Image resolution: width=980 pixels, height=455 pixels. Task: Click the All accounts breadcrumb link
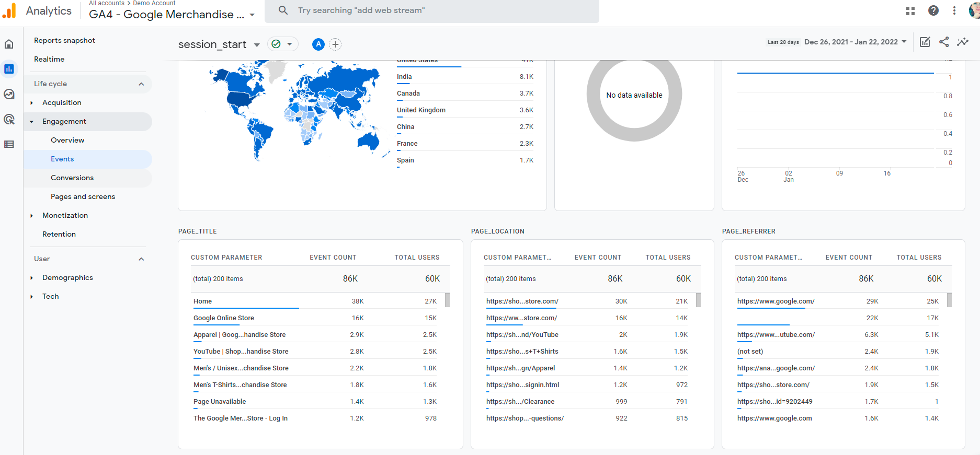[107, 3]
